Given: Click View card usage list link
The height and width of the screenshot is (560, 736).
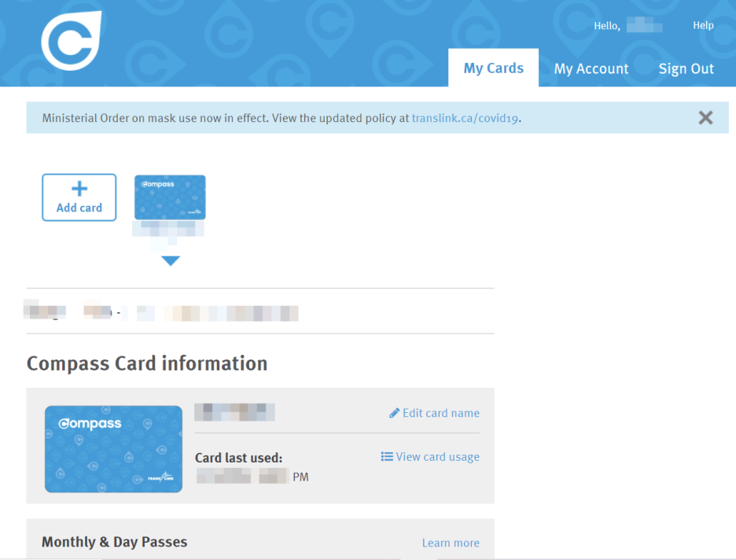Looking at the screenshot, I should click(x=430, y=457).
